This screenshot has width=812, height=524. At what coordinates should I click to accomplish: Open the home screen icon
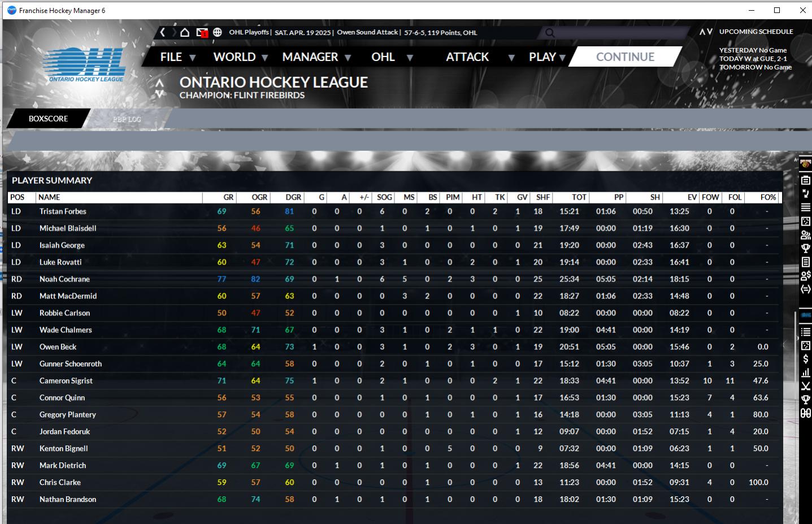(x=185, y=32)
